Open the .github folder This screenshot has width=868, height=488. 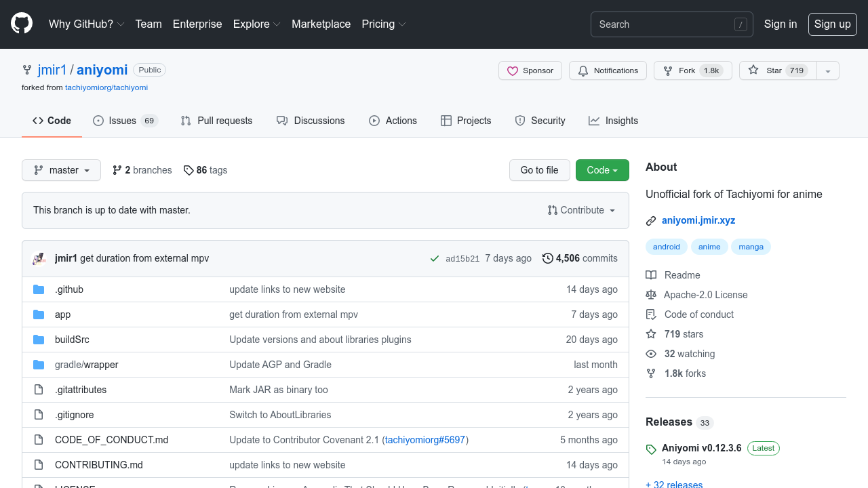click(x=69, y=289)
